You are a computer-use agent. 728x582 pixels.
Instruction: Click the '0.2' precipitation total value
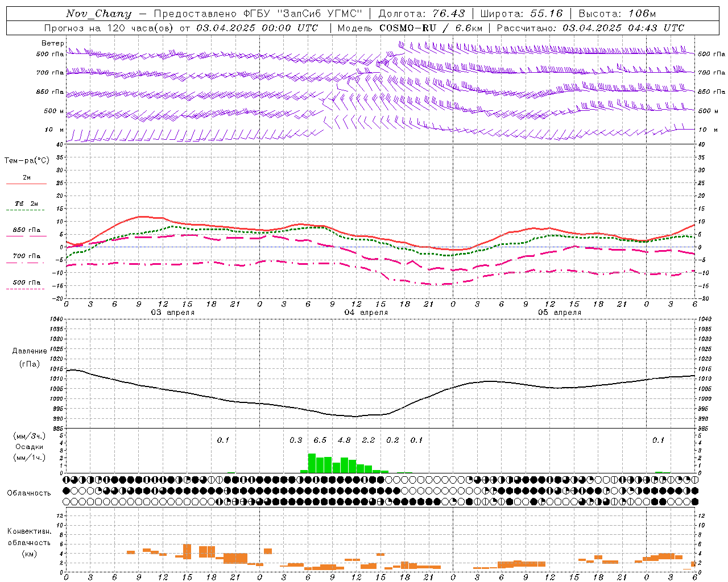392,440
